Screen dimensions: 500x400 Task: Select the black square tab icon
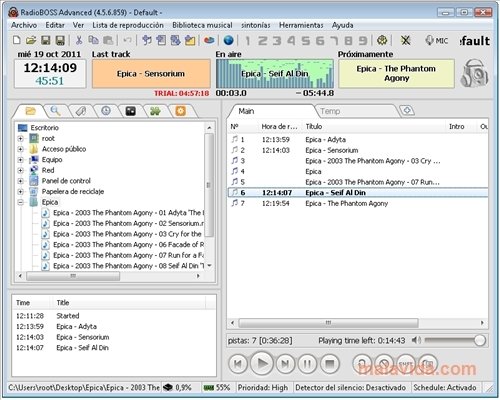coord(131,111)
